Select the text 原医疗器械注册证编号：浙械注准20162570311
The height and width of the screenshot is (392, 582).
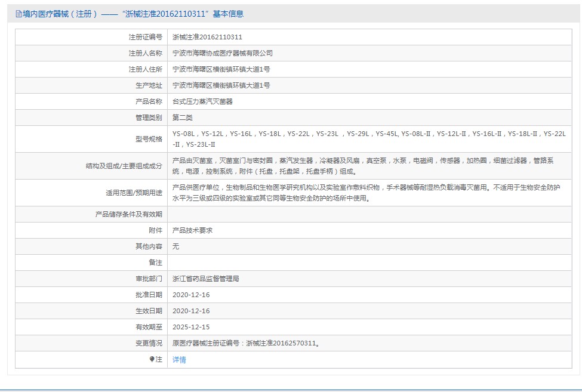coord(246,344)
